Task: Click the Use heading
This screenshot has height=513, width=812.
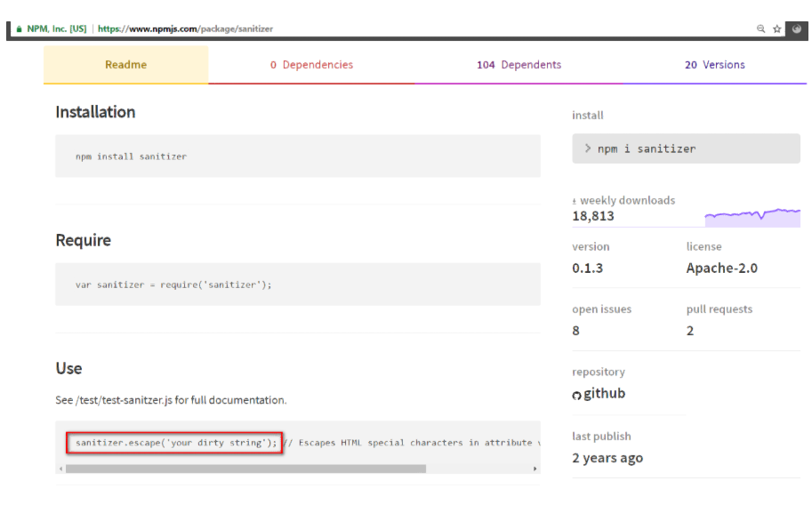Action: tap(68, 369)
